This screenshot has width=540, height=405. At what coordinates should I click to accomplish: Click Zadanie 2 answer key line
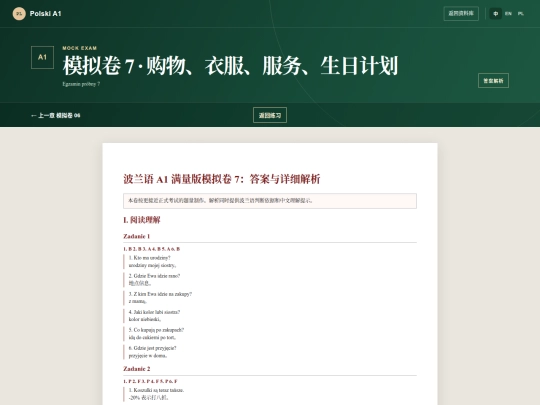click(150, 381)
